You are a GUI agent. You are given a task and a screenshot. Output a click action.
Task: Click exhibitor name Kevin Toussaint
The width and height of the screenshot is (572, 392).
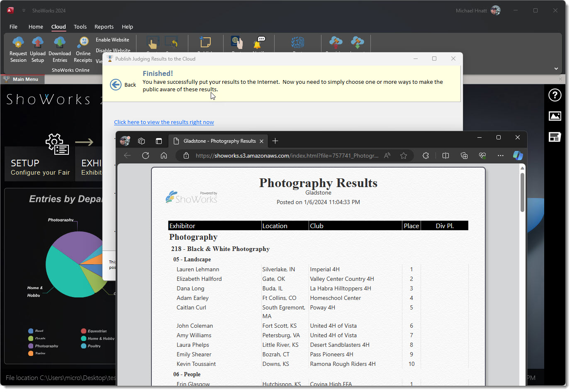pos(196,364)
